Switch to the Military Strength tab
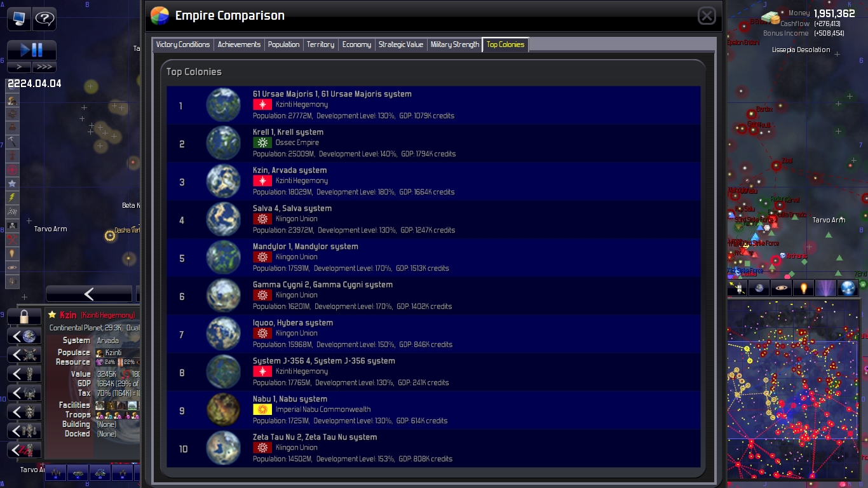The height and width of the screenshot is (488, 868). [x=455, y=44]
